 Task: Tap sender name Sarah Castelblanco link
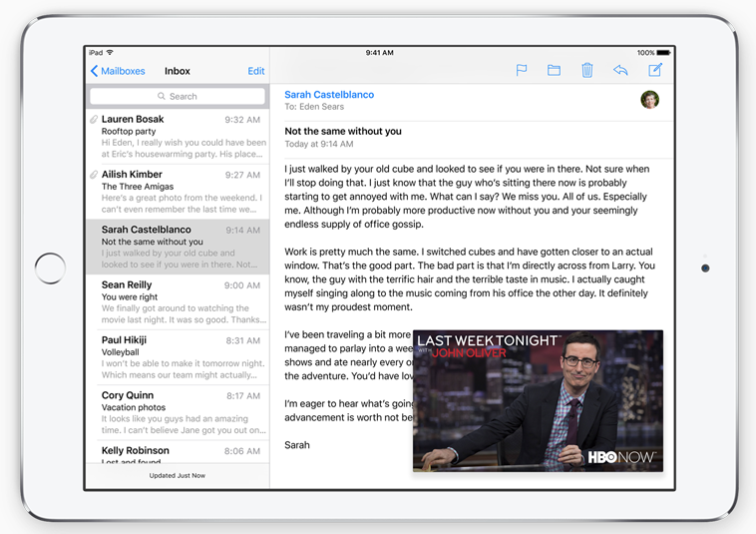(x=329, y=95)
